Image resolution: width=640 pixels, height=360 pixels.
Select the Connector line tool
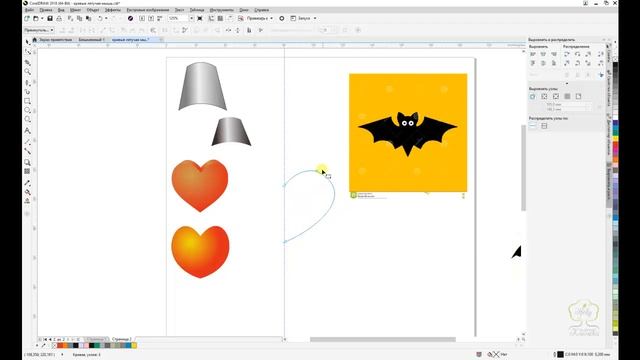click(28, 151)
